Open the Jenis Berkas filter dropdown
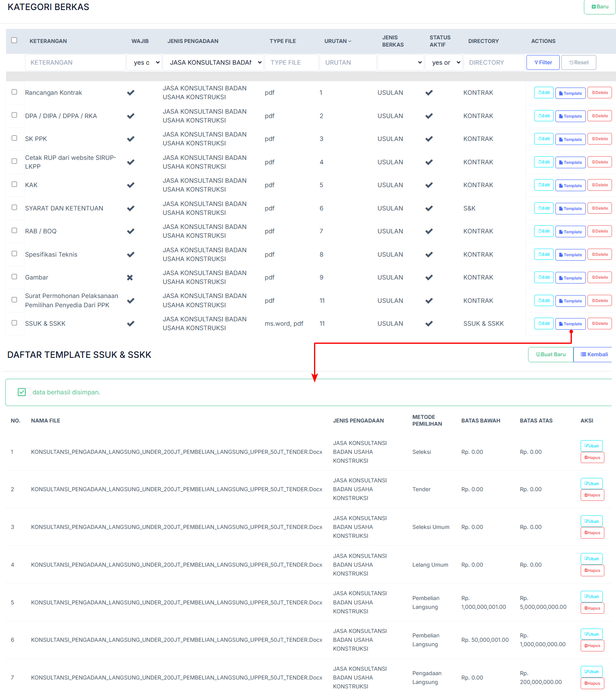The image size is (616, 694). click(x=400, y=63)
